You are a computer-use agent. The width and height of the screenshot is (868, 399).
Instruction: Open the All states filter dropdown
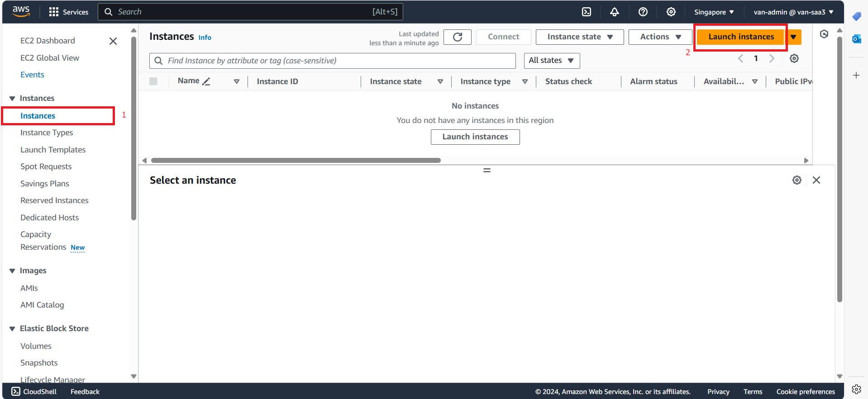coord(552,61)
